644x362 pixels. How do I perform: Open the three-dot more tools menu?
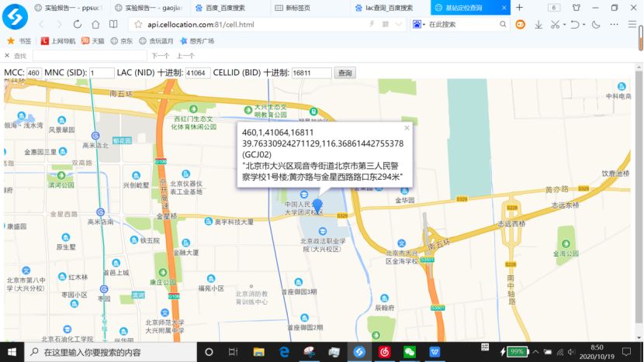click(x=614, y=25)
